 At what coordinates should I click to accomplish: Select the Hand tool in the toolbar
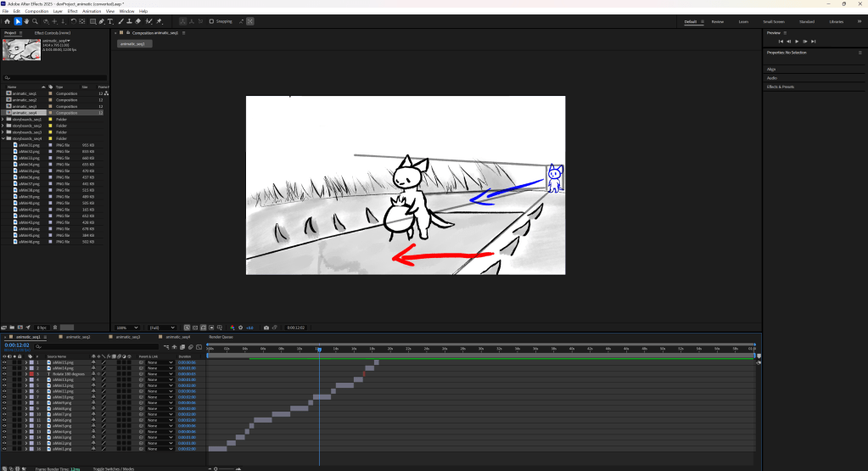(x=28, y=21)
